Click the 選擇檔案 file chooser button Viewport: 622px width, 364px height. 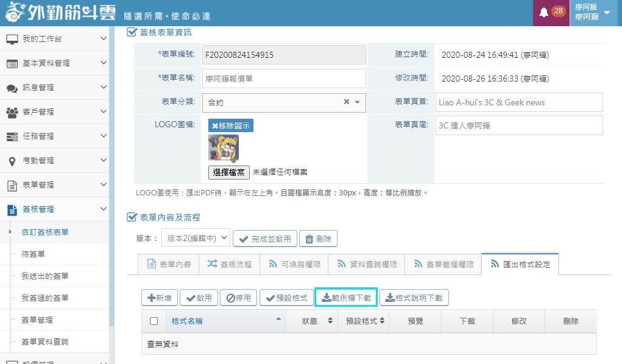pos(229,172)
